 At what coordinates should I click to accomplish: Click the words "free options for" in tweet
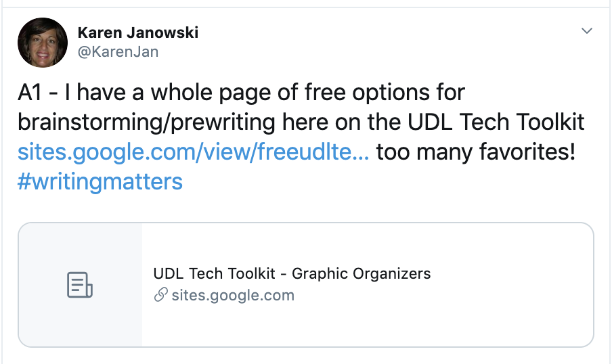(x=385, y=93)
